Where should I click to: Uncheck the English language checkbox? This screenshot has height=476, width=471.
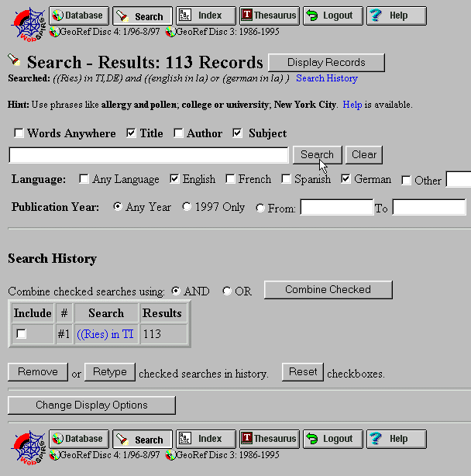coord(174,179)
